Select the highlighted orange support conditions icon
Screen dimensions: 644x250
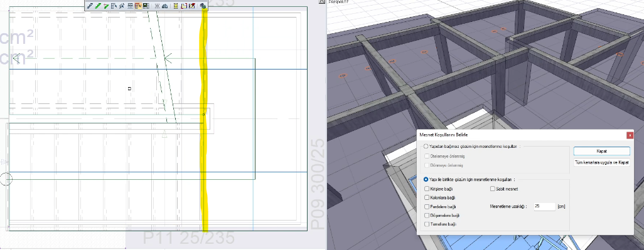(x=138, y=6)
